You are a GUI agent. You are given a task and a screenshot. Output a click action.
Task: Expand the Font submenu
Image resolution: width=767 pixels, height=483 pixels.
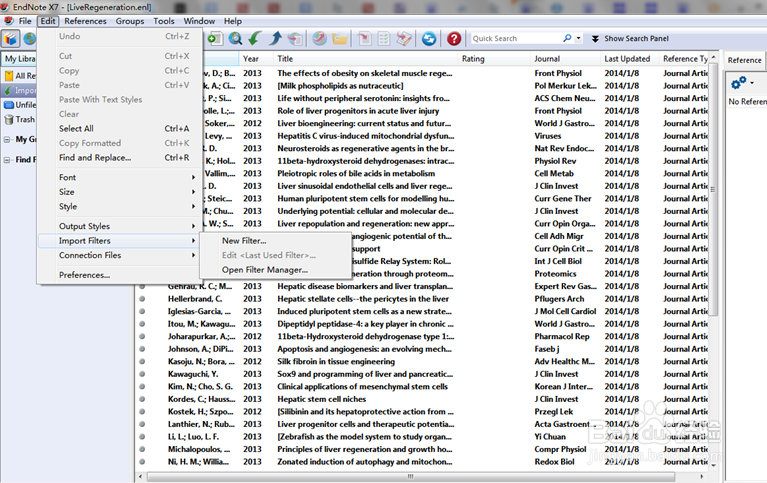119,177
